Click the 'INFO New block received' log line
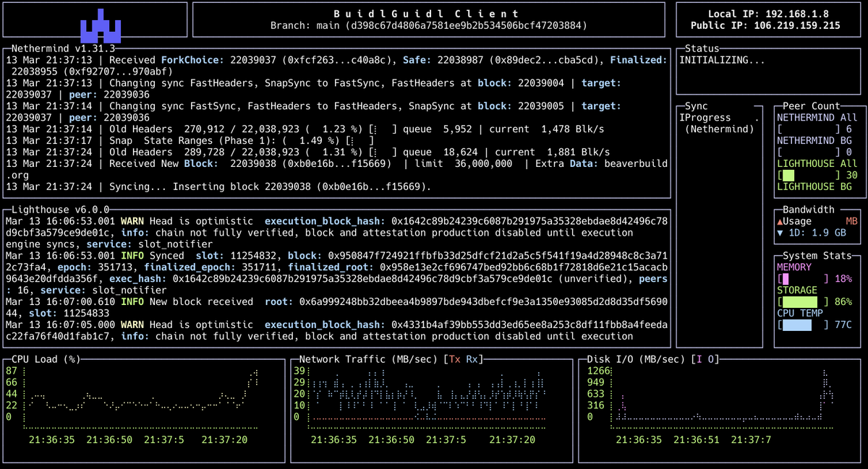This screenshot has width=868, height=469. pyautogui.click(x=336, y=308)
